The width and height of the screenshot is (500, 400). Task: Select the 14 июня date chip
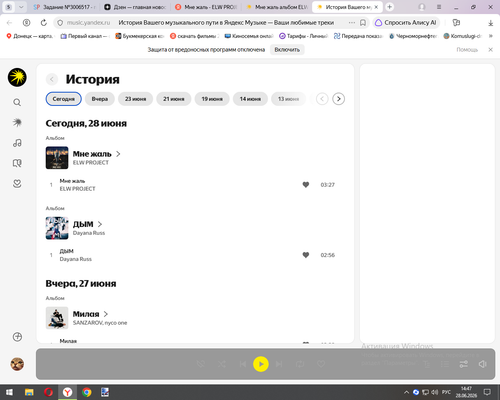click(x=250, y=99)
